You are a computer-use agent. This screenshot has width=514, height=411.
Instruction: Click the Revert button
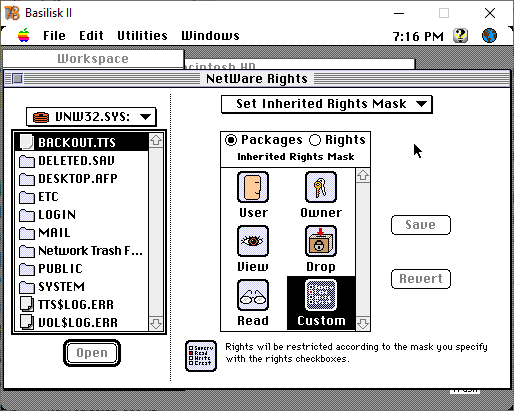(x=421, y=279)
